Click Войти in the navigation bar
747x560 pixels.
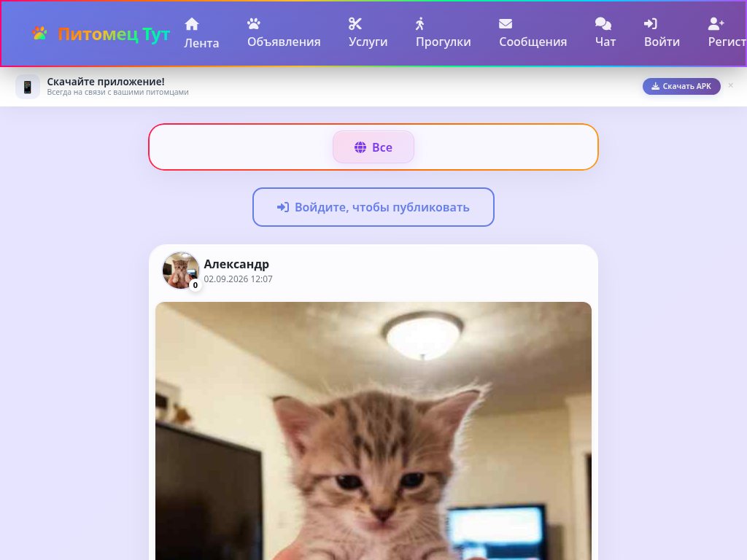pyautogui.click(x=662, y=34)
